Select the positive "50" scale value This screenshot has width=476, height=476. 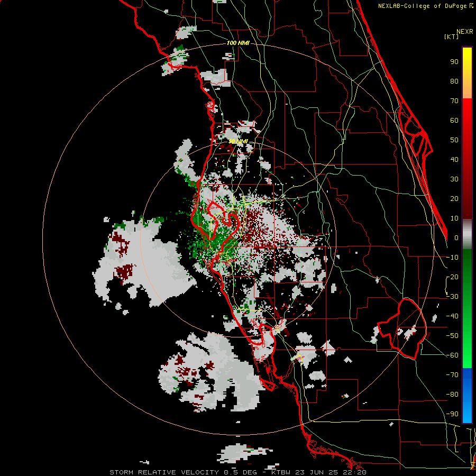(x=454, y=140)
